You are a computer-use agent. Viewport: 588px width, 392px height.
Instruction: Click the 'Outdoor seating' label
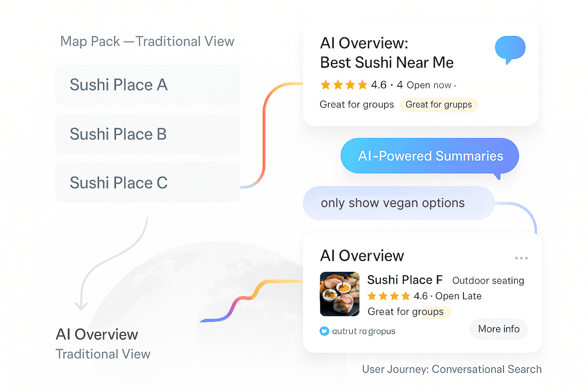[488, 280]
